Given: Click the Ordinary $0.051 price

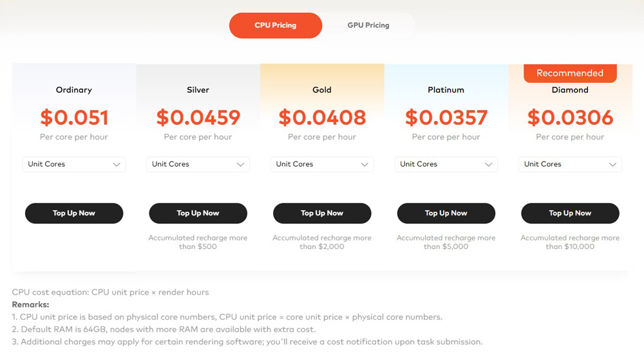Looking at the screenshot, I should (74, 118).
